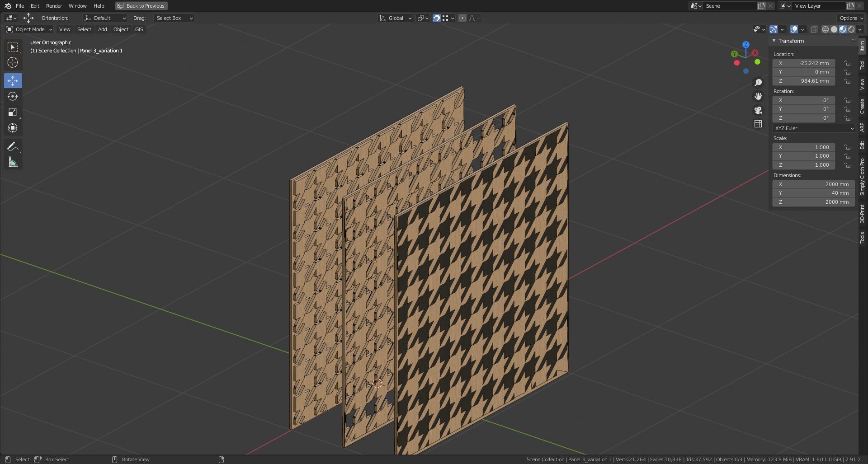Image resolution: width=868 pixels, height=464 pixels.
Task: Switch to Solid viewport shading
Action: coord(834,29)
